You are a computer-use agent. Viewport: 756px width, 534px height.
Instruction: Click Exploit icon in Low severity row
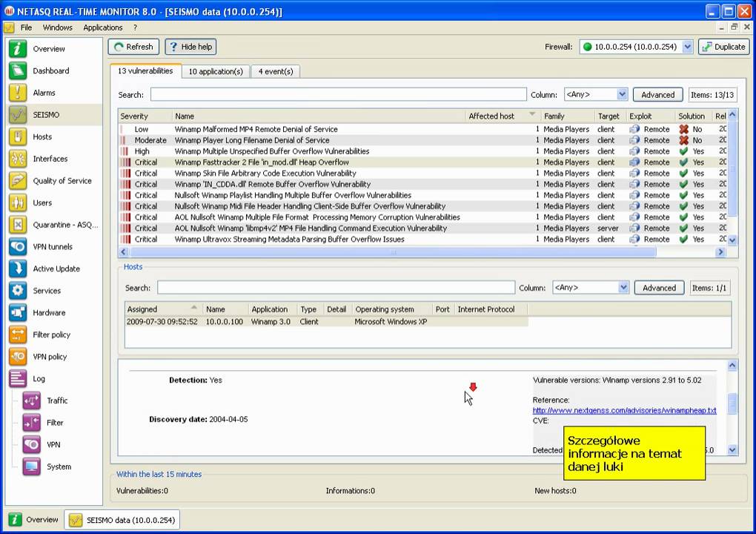pyautogui.click(x=634, y=129)
